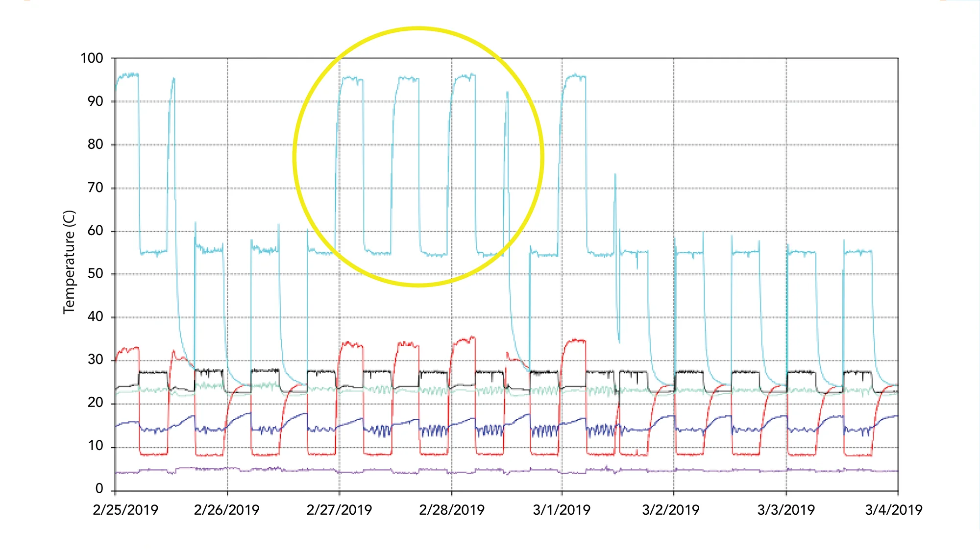Viewport: 980px width, 551px height.
Task: Select the 3/1/2019 x-axis label
Action: tap(562, 510)
